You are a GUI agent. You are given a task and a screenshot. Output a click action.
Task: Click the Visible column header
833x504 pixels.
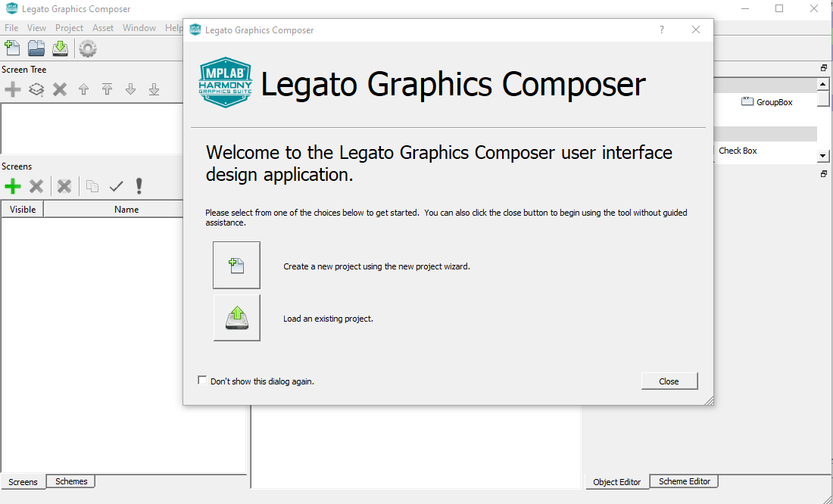click(22, 210)
